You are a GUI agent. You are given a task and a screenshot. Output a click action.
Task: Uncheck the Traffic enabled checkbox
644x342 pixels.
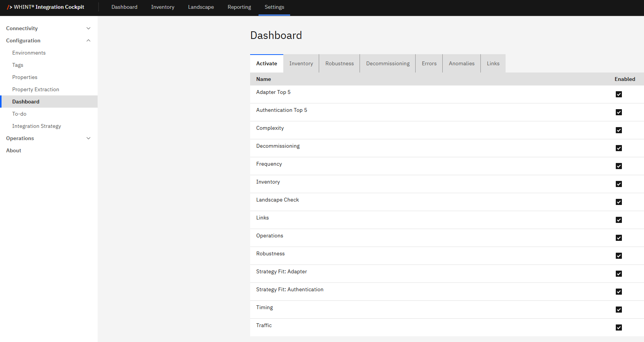pos(618,327)
